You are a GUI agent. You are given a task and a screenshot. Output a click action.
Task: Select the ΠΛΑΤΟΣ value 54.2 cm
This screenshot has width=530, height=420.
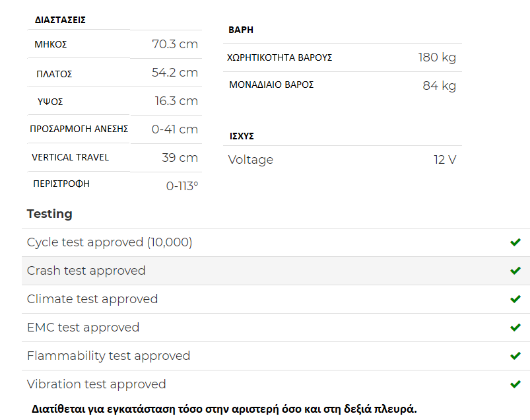[175, 73]
